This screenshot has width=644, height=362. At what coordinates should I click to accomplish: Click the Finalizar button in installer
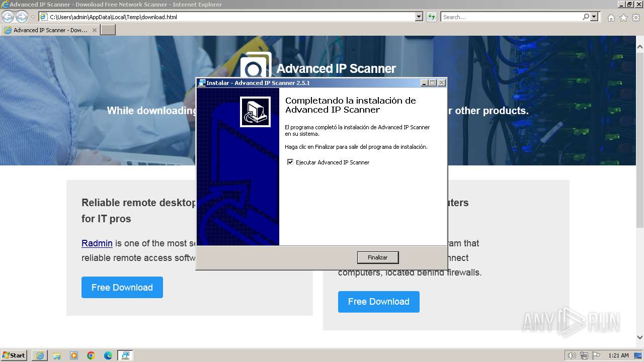tap(377, 257)
